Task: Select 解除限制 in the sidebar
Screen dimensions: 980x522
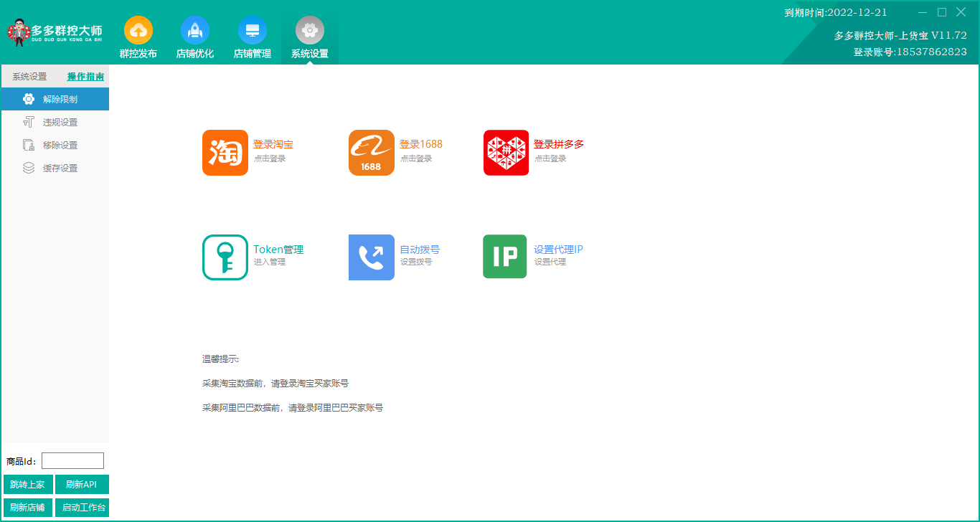Action: tap(60, 99)
